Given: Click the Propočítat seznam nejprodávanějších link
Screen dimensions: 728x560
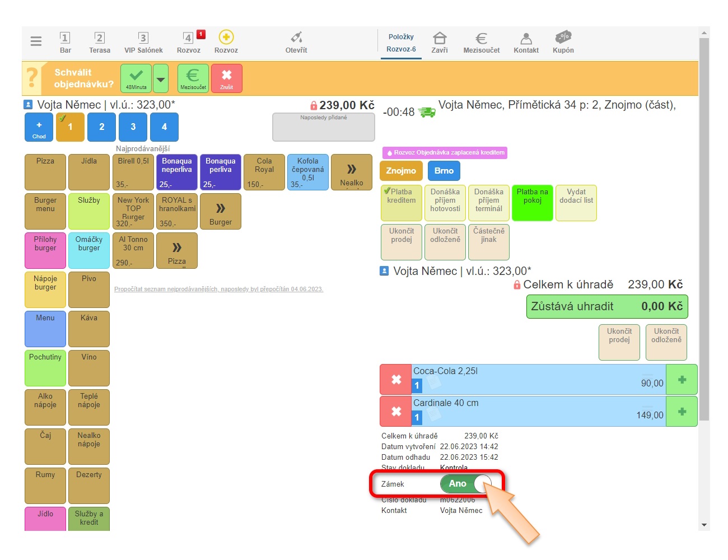Looking at the screenshot, I should [218, 290].
